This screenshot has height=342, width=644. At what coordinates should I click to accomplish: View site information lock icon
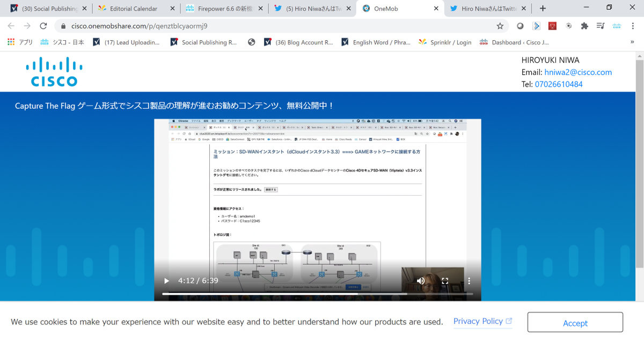click(63, 26)
